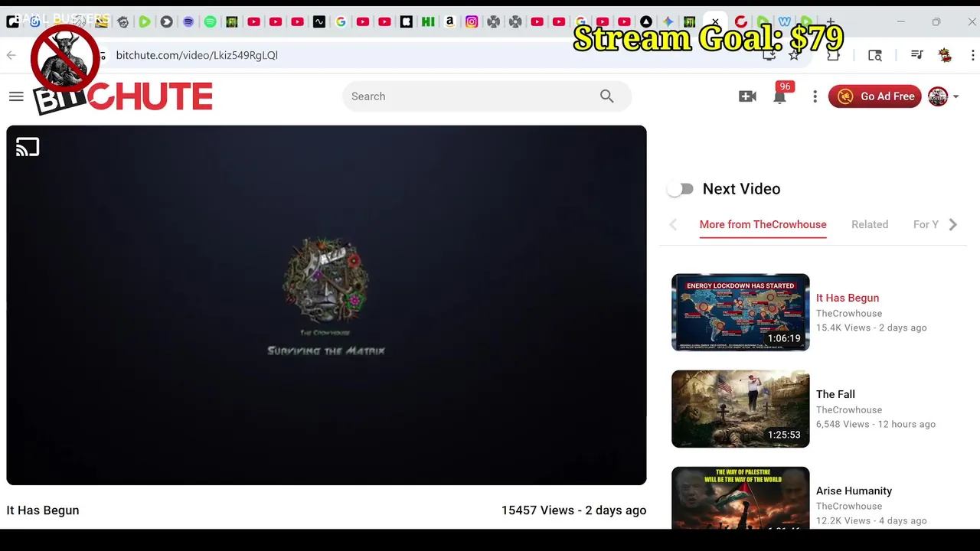The height and width of the screenshot is (551, 980).
Task: Switch to the red C icon tab
Action: point(740,22)
